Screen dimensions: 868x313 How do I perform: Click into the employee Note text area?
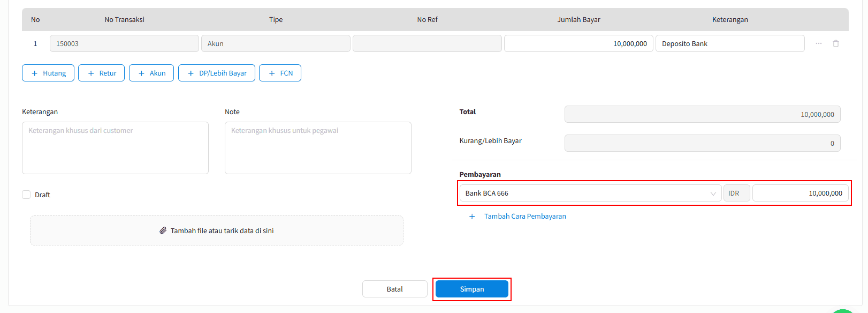318,148
